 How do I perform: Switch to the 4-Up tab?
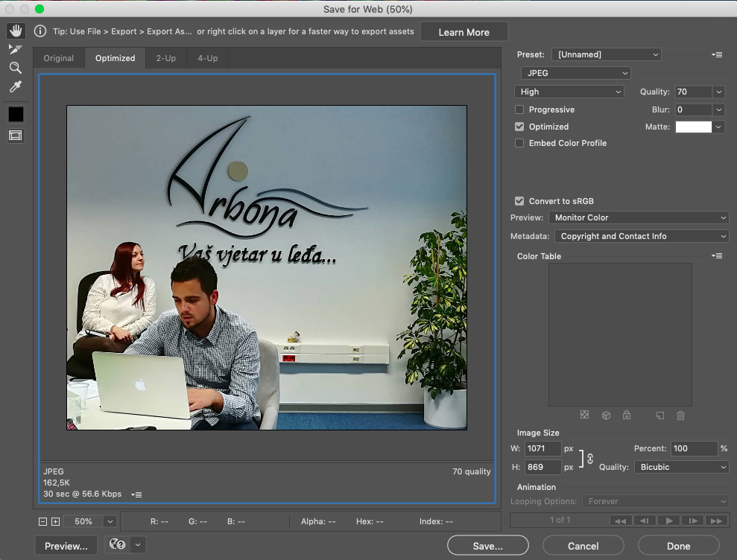[207, 58]
